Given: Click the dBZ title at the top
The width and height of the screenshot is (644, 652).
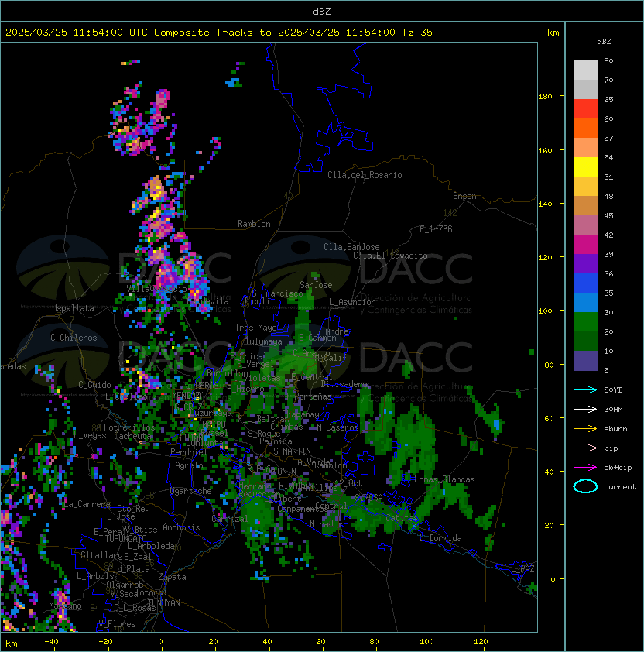Looking at the screenshot, I should coord(322,11).
